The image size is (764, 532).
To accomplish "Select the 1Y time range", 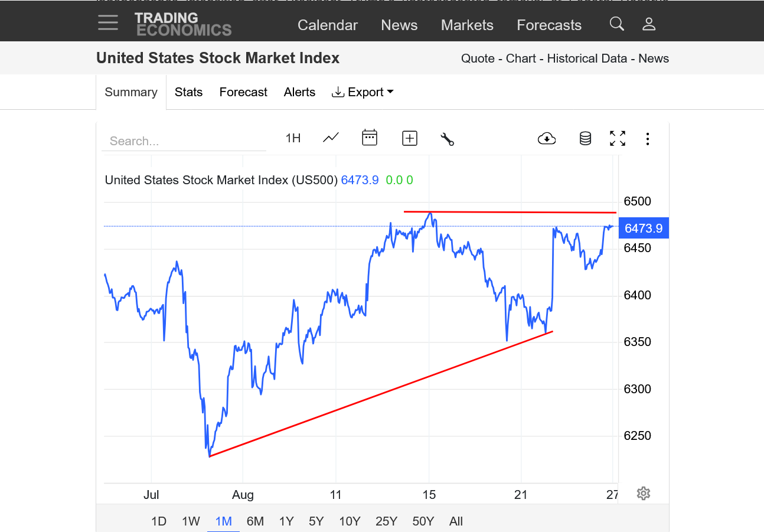I will [x=286, y=521].
